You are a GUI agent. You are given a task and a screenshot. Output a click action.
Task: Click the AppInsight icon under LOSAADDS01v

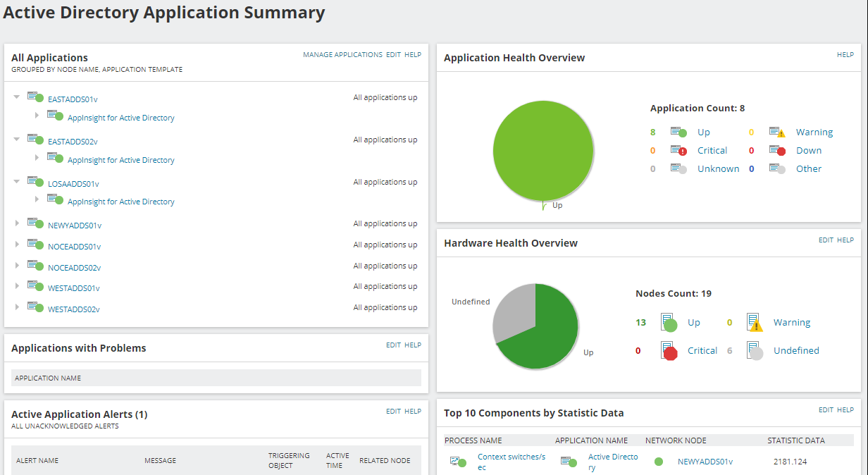point(55,199)
